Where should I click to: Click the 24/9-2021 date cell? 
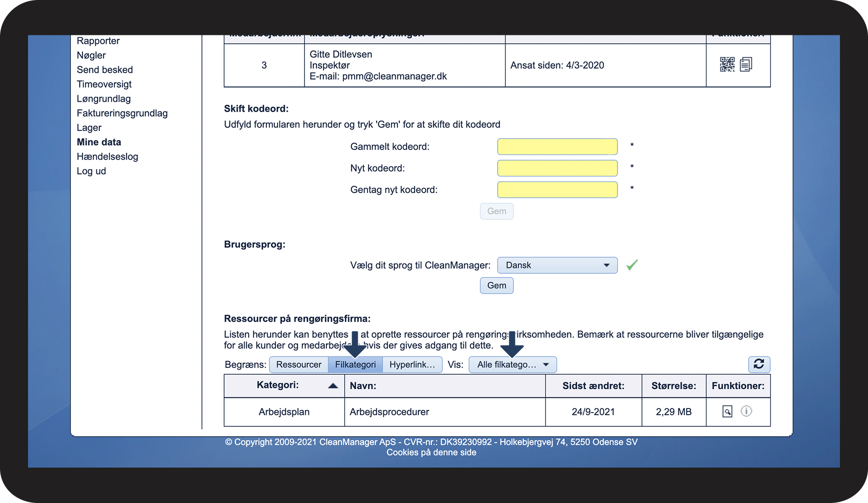[x=593, y=412]
